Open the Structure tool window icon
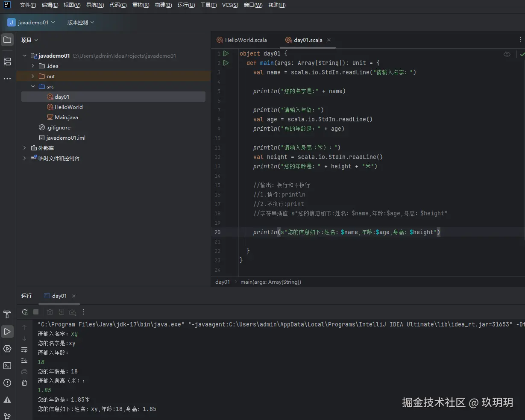525x420 pixels. 7,62
